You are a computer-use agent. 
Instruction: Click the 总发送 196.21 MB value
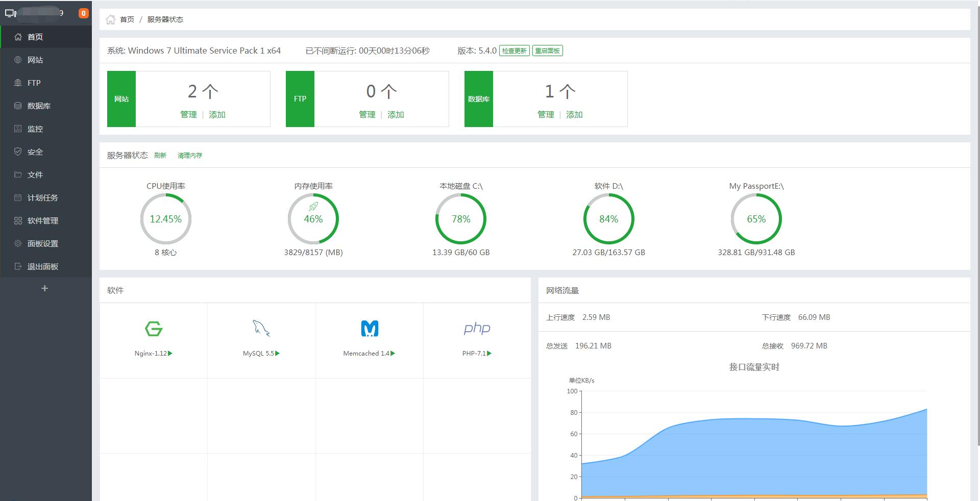click(593, 346)
